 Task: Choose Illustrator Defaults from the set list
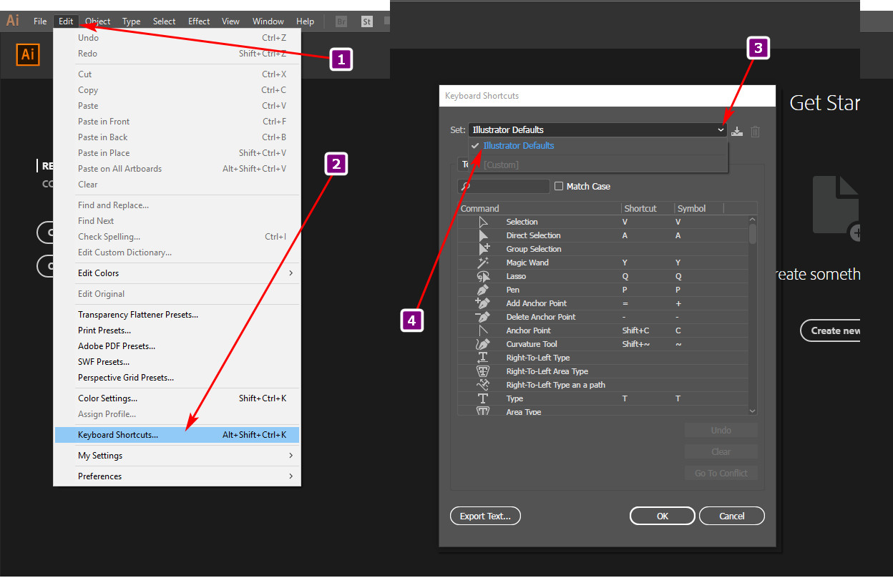[597, 146]
